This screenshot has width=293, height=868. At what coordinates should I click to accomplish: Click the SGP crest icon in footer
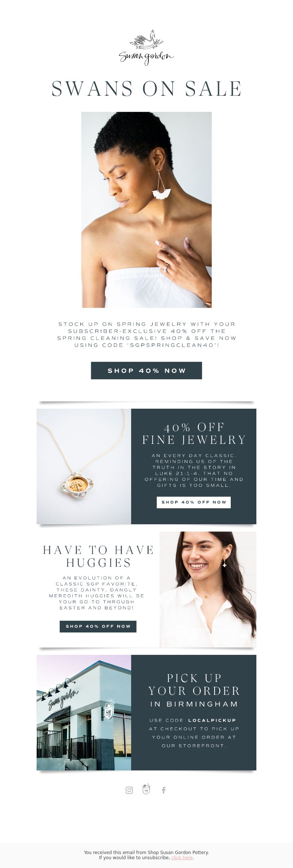[146, 789]
